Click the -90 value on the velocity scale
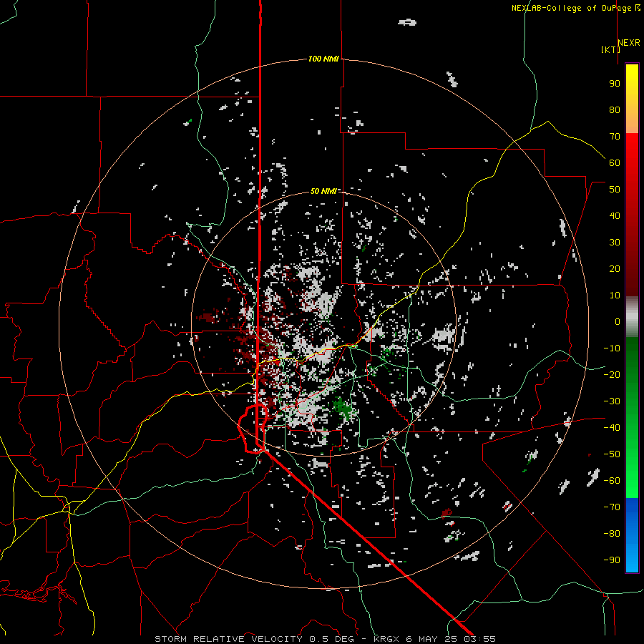 click(612, 560)
